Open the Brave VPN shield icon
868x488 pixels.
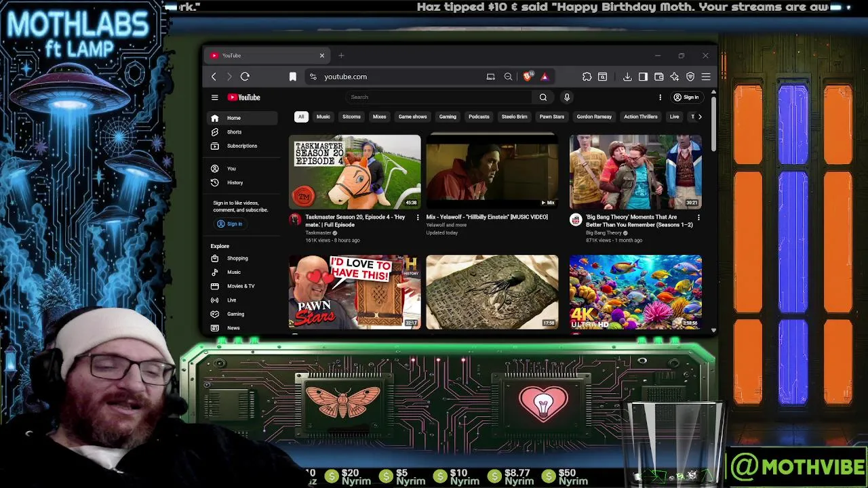tap(690, 77)
